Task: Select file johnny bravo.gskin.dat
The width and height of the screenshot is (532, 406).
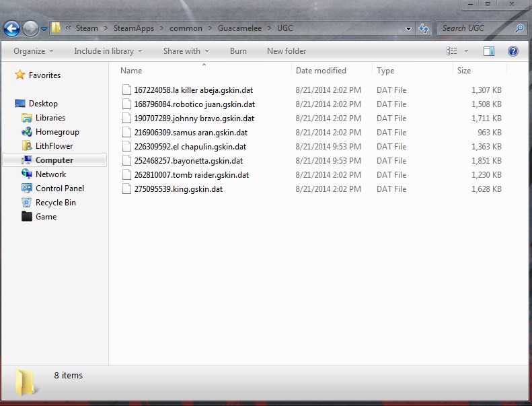Action: click(x=194, y=119)
